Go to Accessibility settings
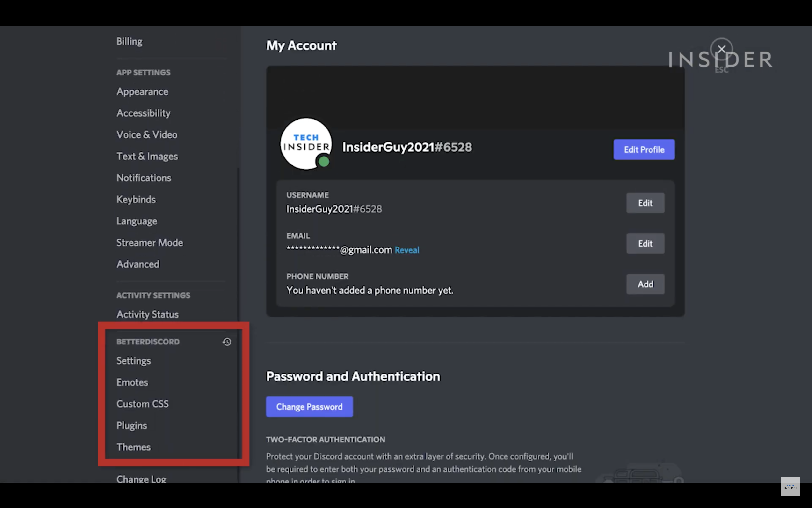 tap(144, 113)
